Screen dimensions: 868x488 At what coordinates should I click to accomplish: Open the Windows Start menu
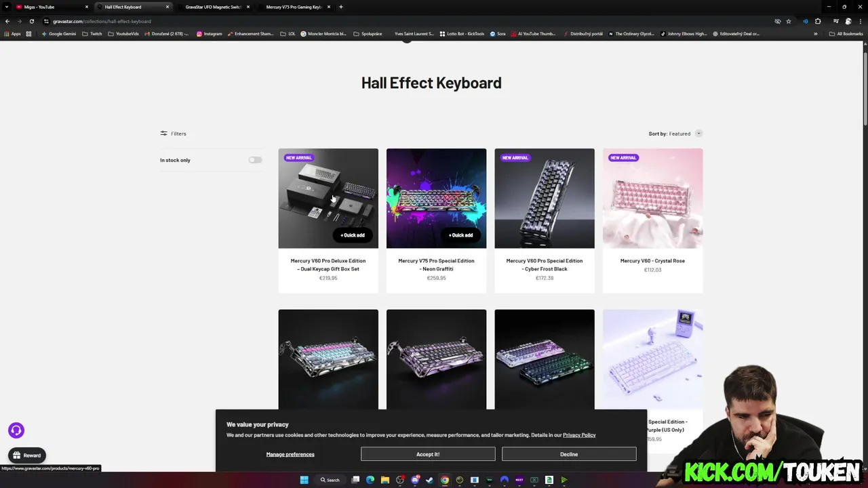(304, 480)
